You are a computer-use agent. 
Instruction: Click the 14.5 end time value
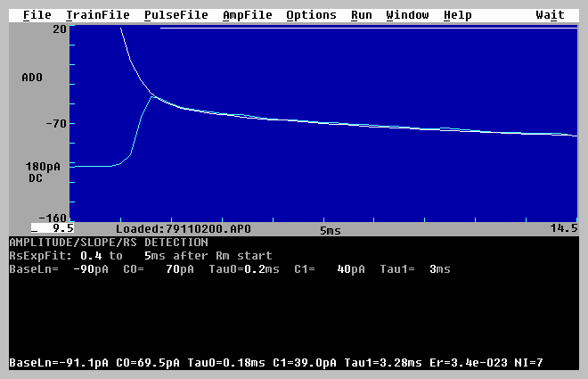tap(563, 229)
